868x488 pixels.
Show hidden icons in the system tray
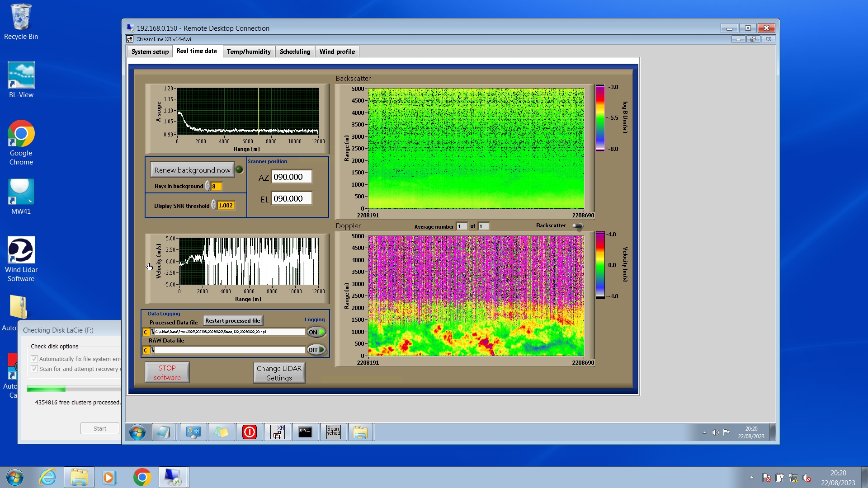click(x=751, y=478)
